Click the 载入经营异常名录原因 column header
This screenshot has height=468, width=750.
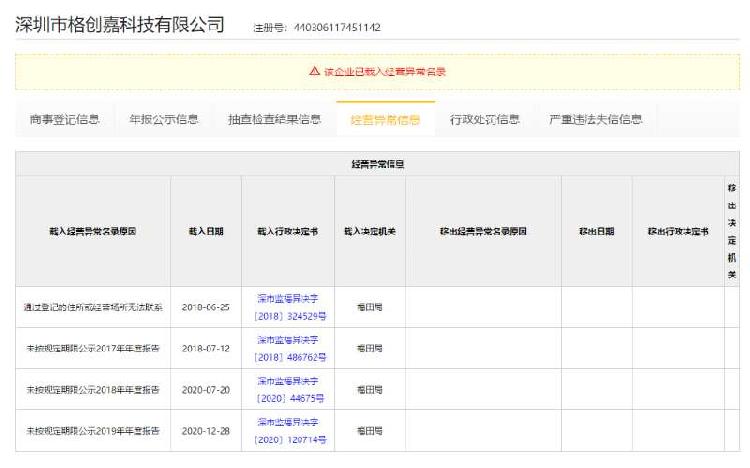point(93,231)
